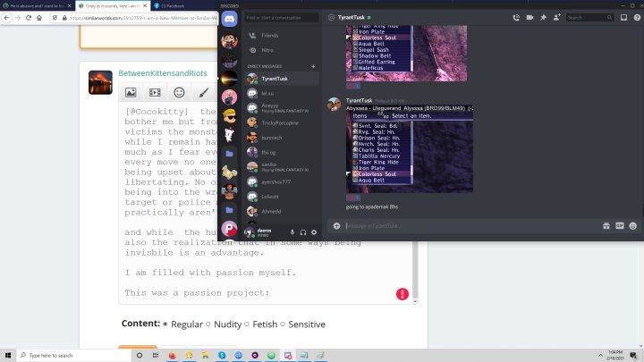This screenshot has height=362, width=644.
Task: Open the lower game screenshot attachment
Action: (410, 149)
